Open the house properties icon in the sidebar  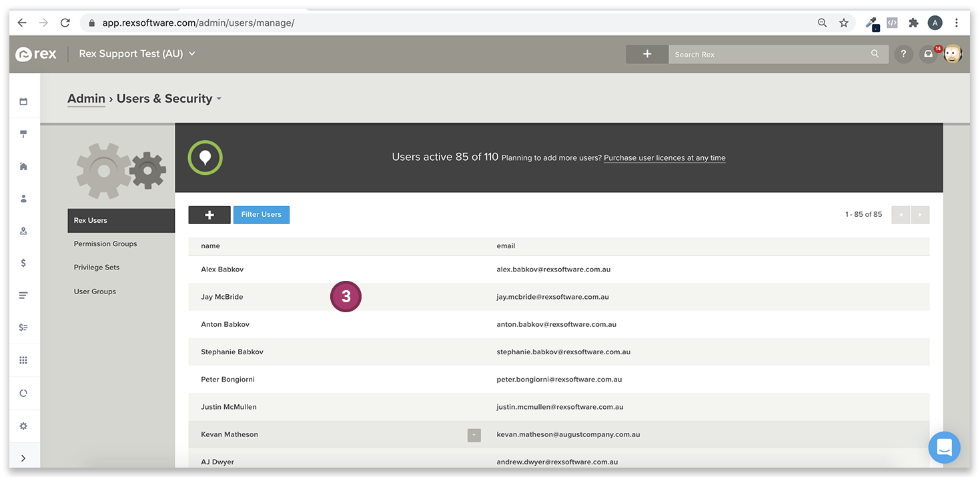click(x=23, y=166)
